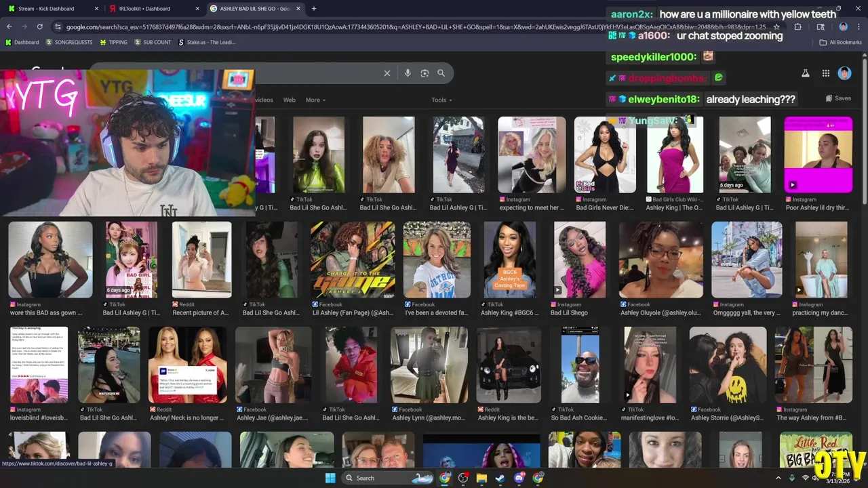
Task: Reload the current page
Action: [x=40, y=26]
